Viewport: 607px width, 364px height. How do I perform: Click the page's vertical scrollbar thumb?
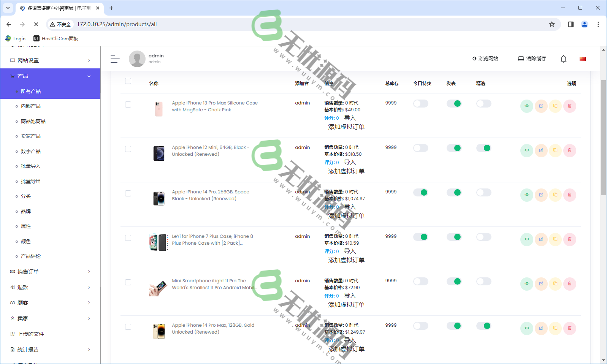tap(603, 137)
